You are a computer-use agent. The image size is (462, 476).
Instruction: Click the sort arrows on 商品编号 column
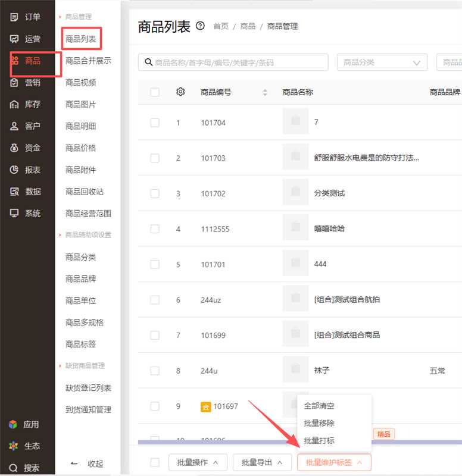pyautogui.click(x=265, y=92)
